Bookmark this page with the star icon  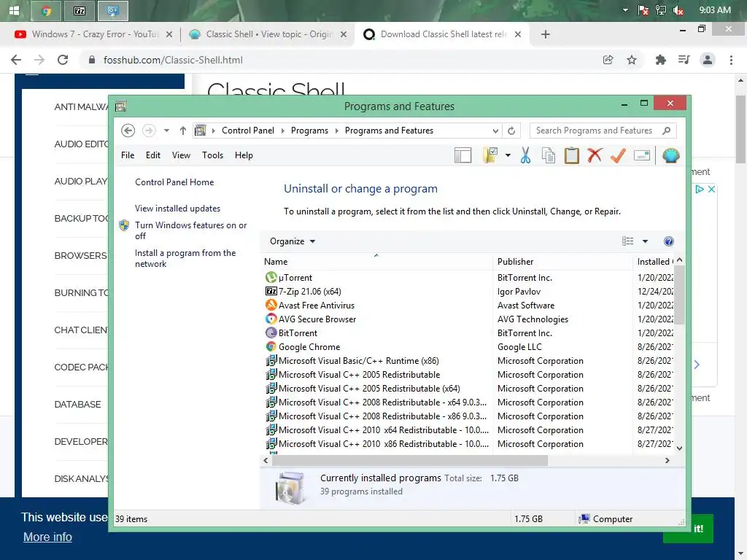click(632, 60)
